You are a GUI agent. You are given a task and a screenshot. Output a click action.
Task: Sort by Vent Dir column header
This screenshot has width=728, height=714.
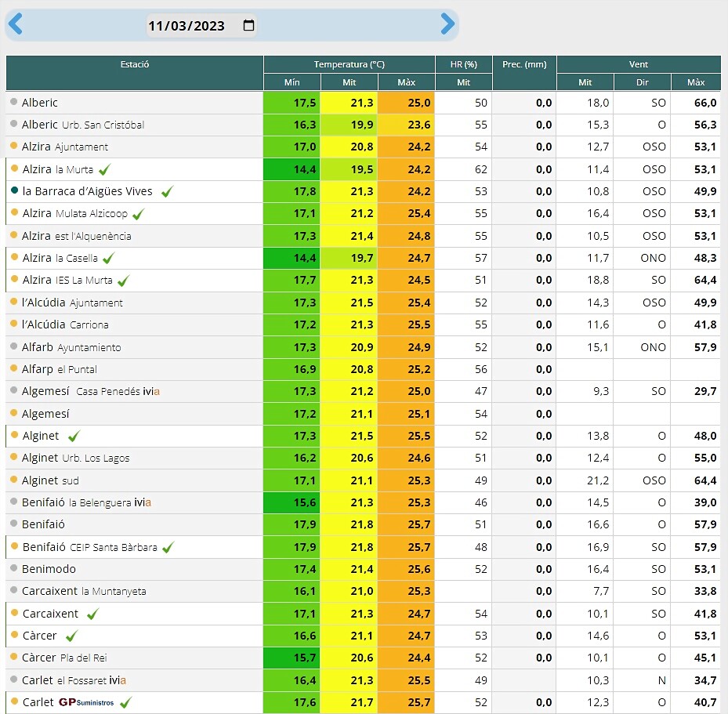click(642, 82)
